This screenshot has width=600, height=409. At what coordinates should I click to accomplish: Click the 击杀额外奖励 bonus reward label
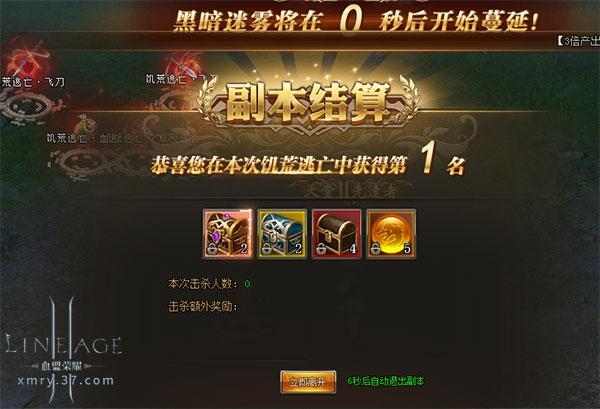click(203, 306)
